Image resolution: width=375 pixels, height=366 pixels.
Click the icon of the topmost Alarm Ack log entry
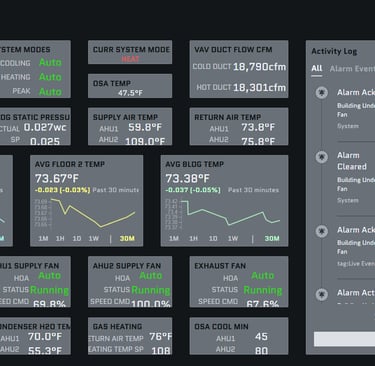point(322,92)
